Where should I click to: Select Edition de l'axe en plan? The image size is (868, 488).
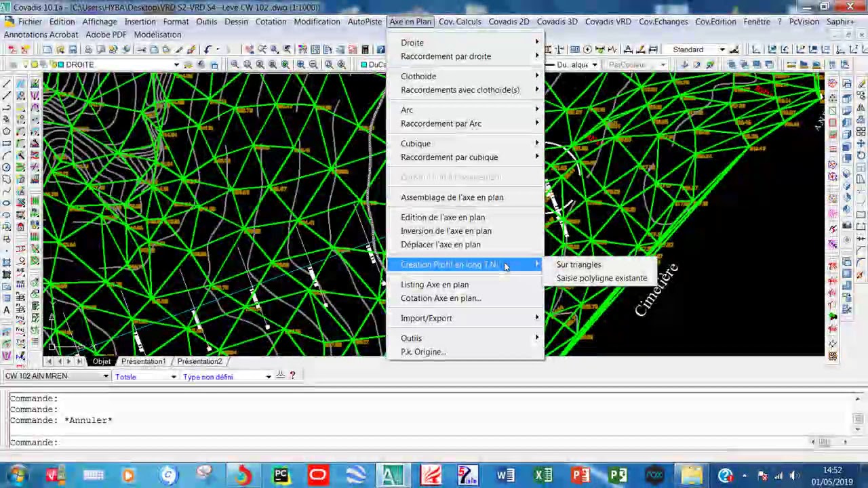(x=443, y=218)
